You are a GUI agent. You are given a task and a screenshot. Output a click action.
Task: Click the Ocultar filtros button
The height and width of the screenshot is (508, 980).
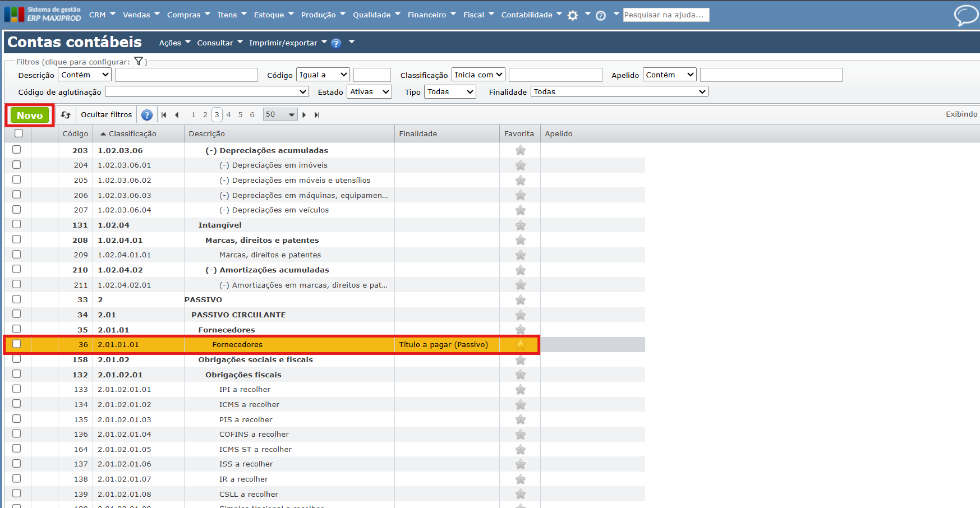point(106,115)
